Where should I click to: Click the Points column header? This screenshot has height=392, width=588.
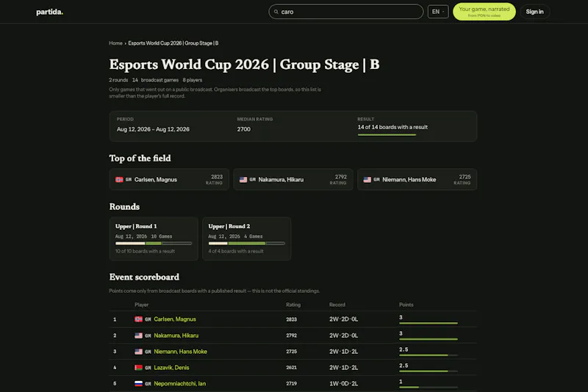tap(406, 305)
